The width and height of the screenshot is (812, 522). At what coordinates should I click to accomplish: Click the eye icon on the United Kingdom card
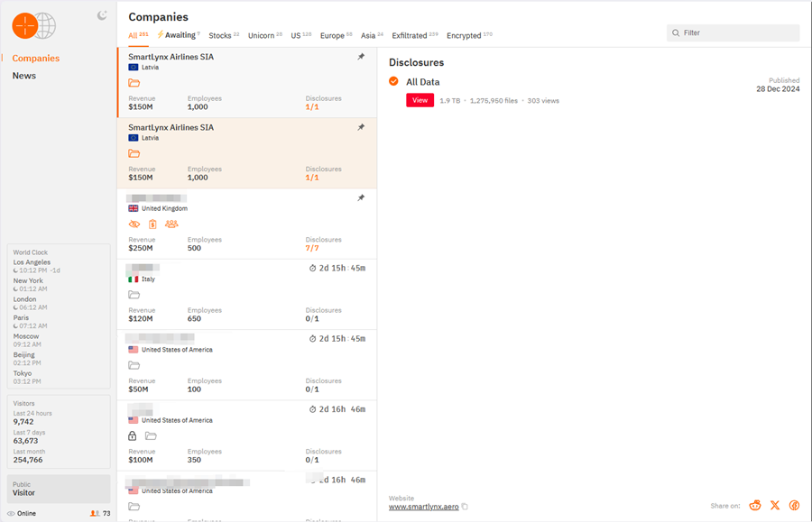point(134,224)
